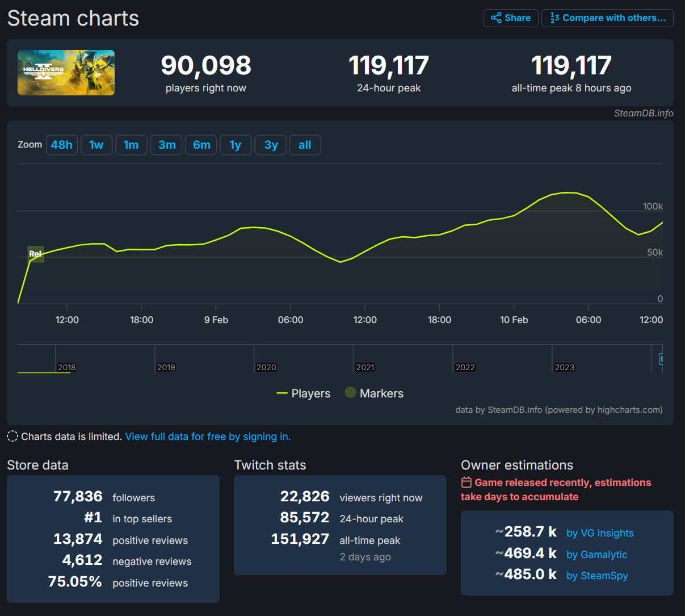This screenshot has height=616, width=685.
Task: Set chart zoom to 6m
Action: (x=201, y=145)
